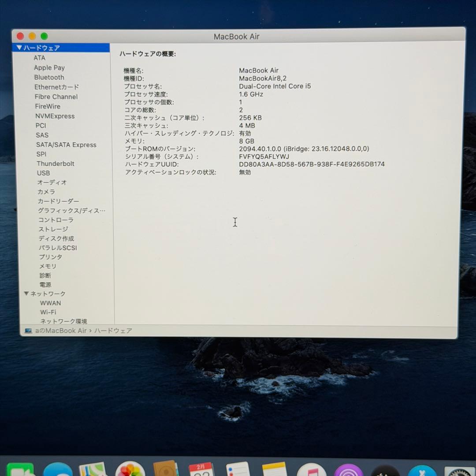Click the activation lock status 無効

click(245, 172)
